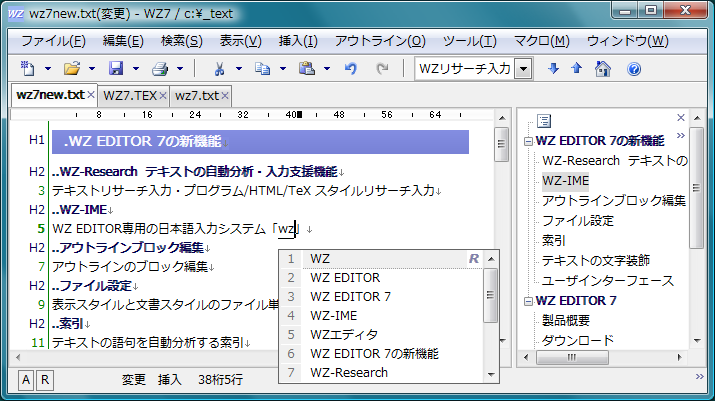Select suggestion 3 WZ EDITOR 7
The width and height of the screenshot is (715, 401).
click(382, 297)
